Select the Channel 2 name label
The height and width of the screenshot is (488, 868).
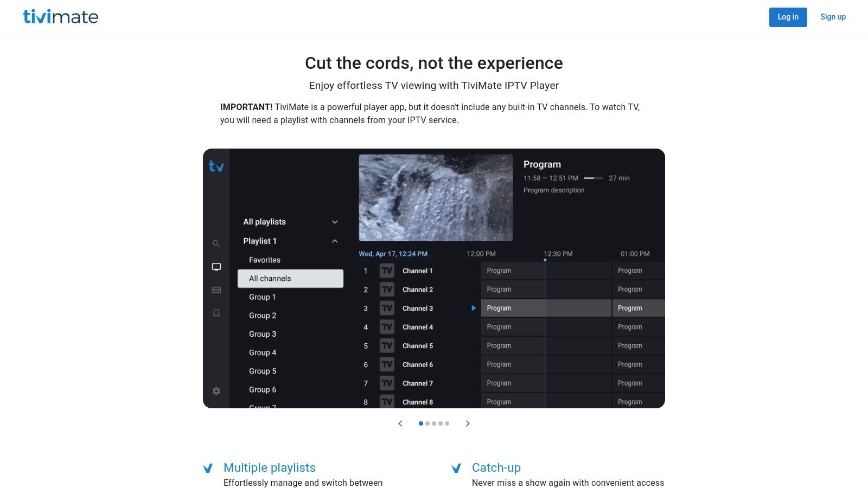click(418, 290)
